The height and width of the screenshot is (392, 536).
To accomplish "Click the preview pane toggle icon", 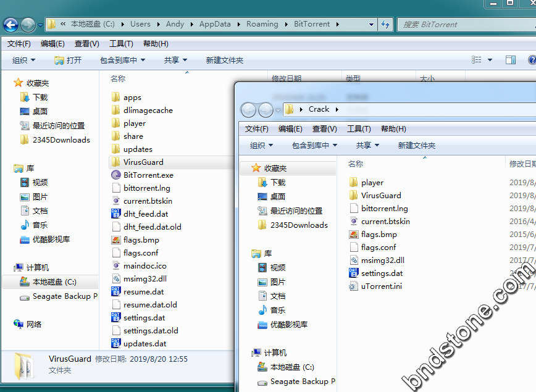I will 510,60.
